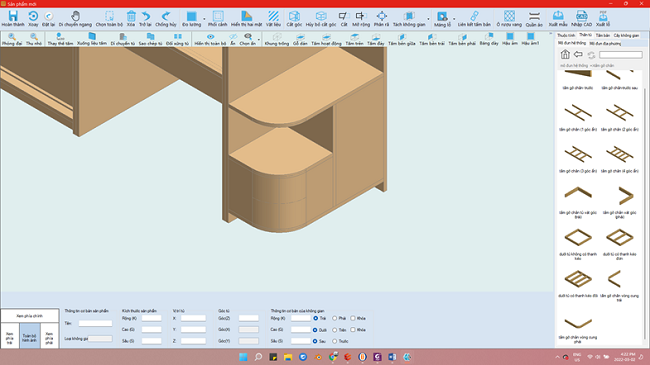
Task: Expand the Chọn ẩn dropdown arrow
Action: (259, 40)
